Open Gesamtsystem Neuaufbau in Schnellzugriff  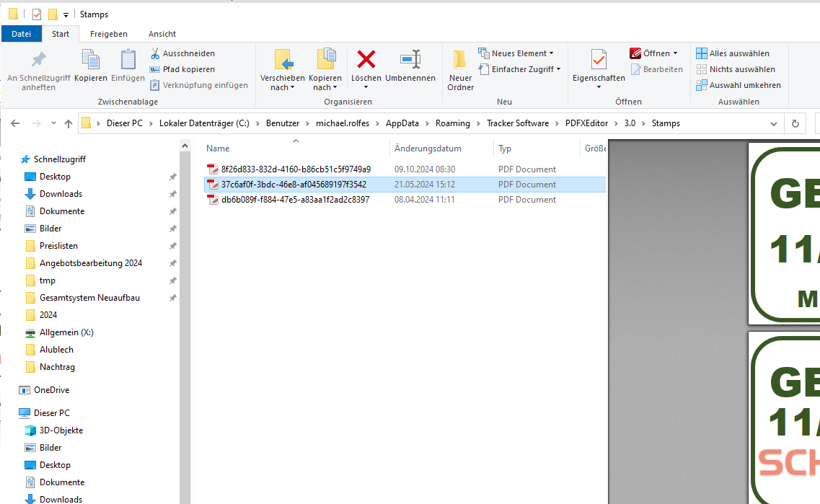point(89,298)
